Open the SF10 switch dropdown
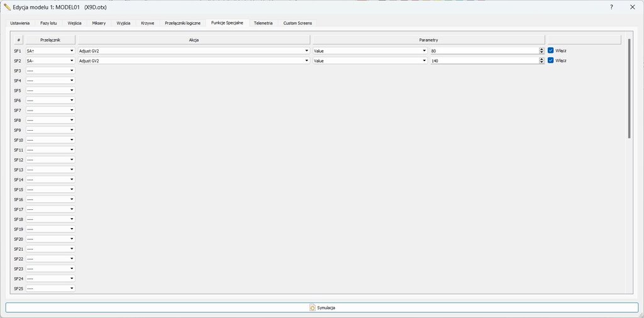 pyautogui.click(x=50, y=140)
